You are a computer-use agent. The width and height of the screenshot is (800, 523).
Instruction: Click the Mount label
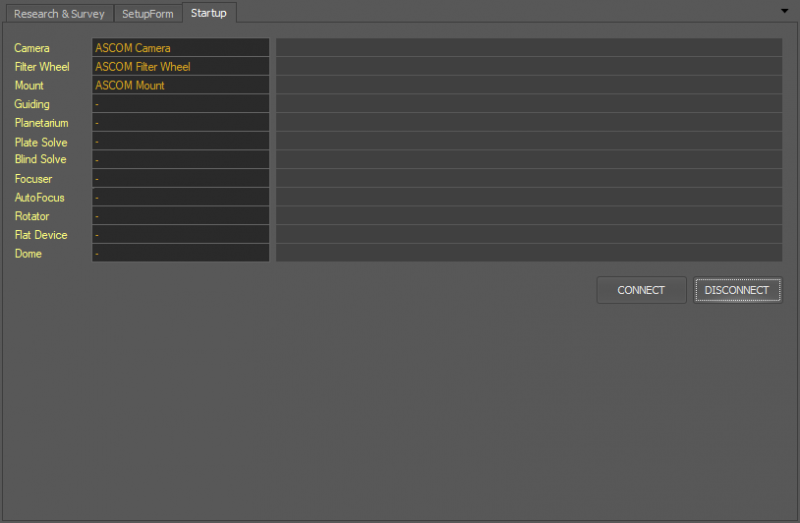[x=29, y=85]
